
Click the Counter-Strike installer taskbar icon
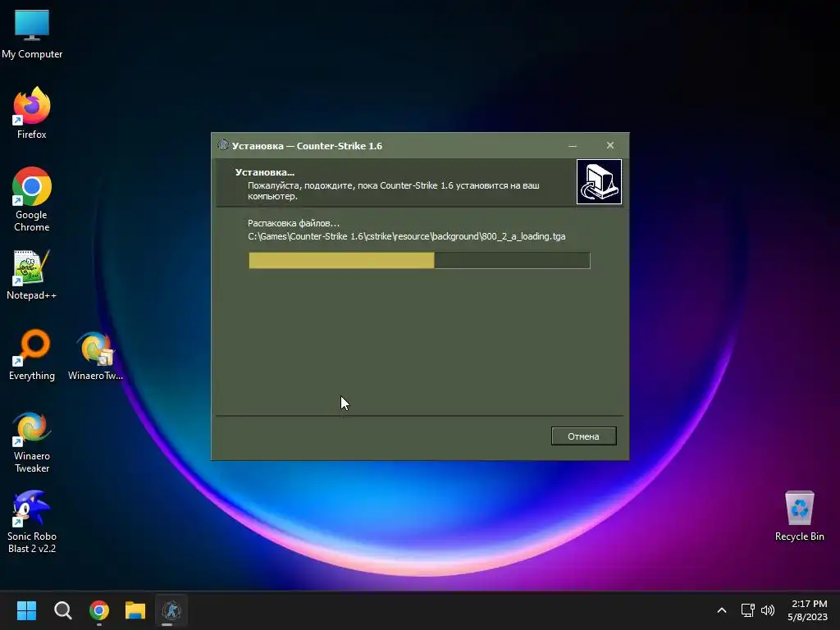click(171, 610)
